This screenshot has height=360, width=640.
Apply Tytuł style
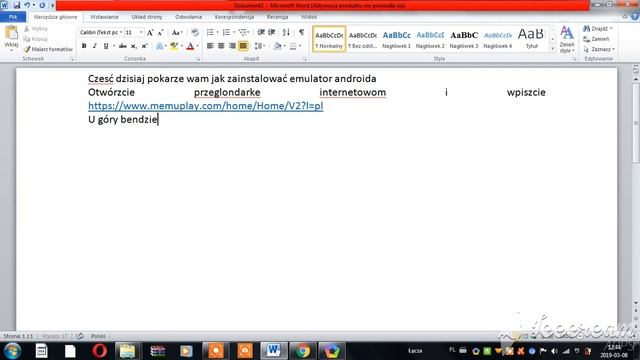coord(531,39)
